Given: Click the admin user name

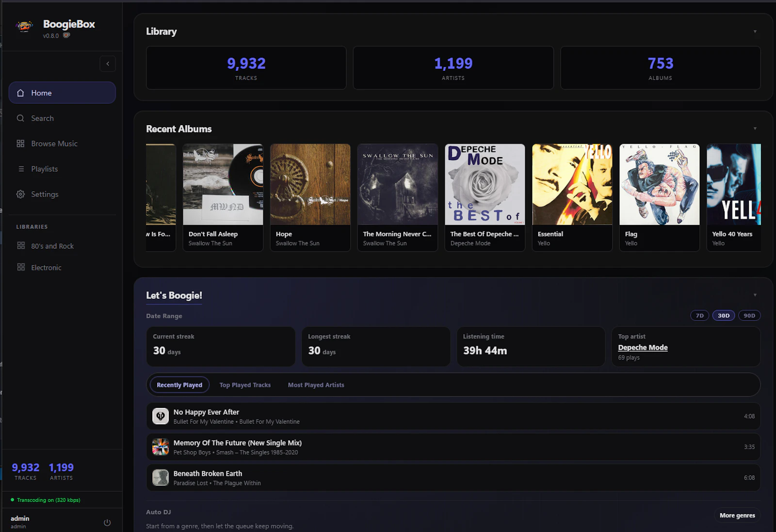Looking at the screenshot, I should click(20, 518).
